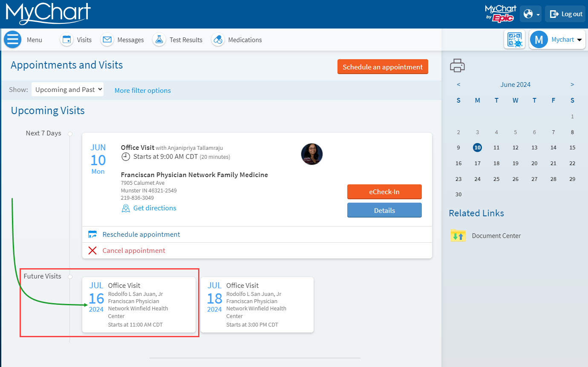Image resolution: width=588 pixels, height=367 pixels.
Task: Go to previous month in calendar
Action: pyautogui.click(x=458, y=84)
